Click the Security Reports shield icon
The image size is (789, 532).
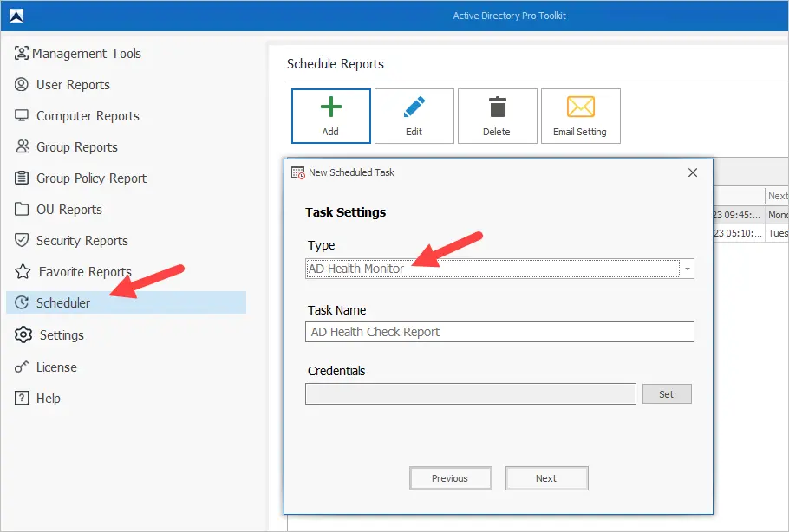click(21, 240)
